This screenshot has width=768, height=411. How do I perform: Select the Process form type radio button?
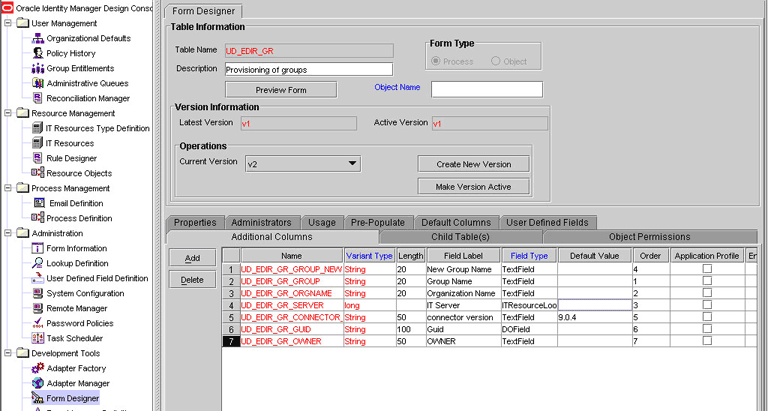pyautogui.click(x=435, y=61)
